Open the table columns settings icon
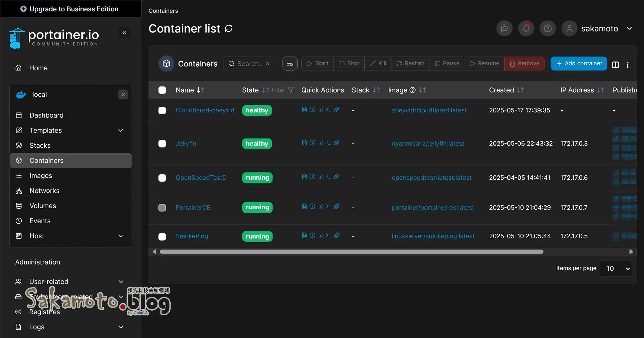644x338 pixels. click(615, 65)
